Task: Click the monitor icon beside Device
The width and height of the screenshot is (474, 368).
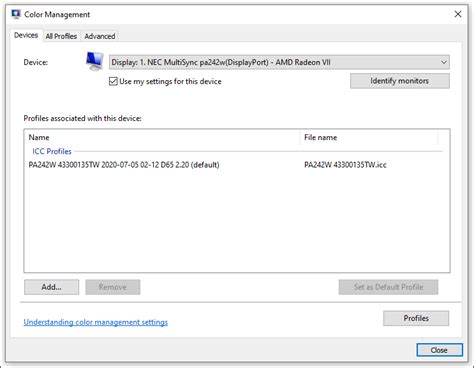Action: click(x=95, y=61)
